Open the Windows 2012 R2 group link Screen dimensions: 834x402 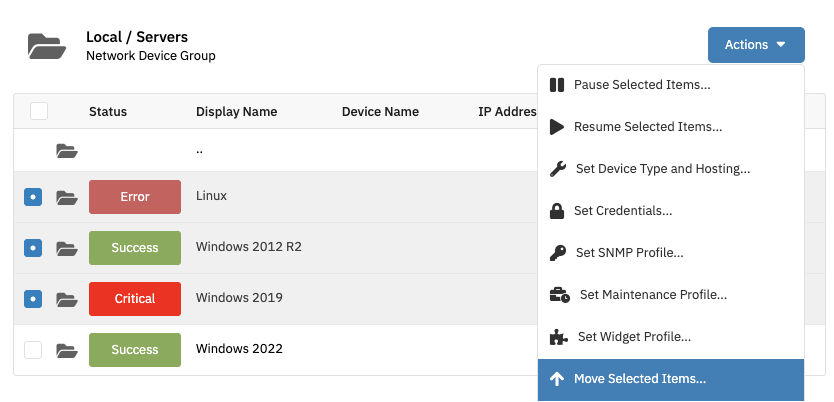[248, 247]
